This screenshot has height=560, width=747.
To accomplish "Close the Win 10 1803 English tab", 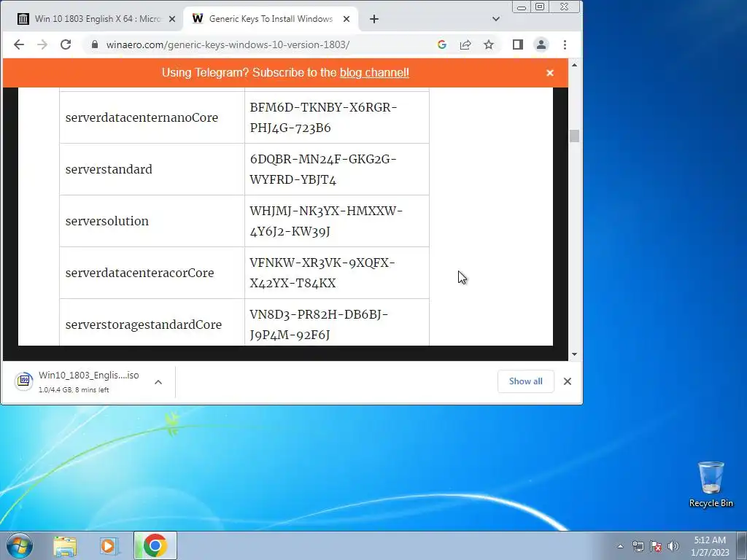I will click(172, 19).
